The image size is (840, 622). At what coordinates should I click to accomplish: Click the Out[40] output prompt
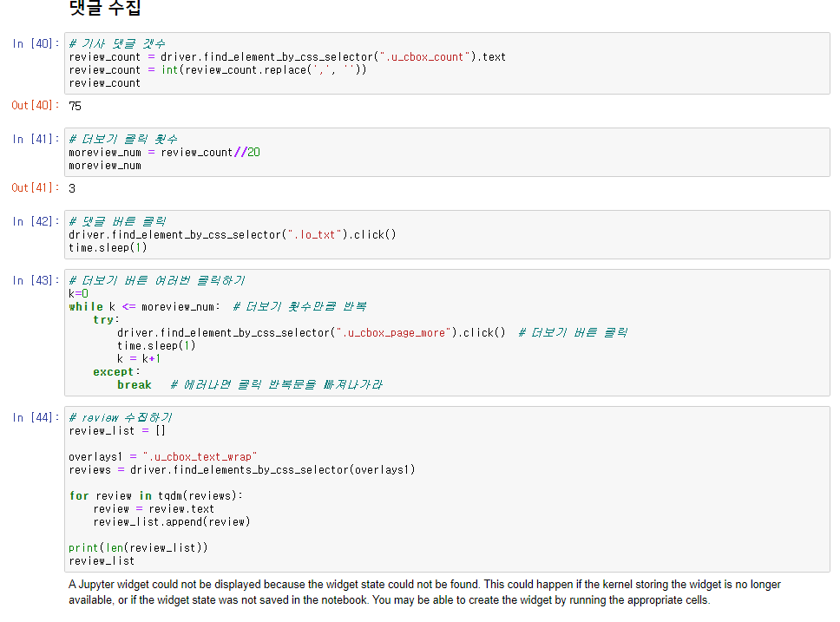(36, 106)
